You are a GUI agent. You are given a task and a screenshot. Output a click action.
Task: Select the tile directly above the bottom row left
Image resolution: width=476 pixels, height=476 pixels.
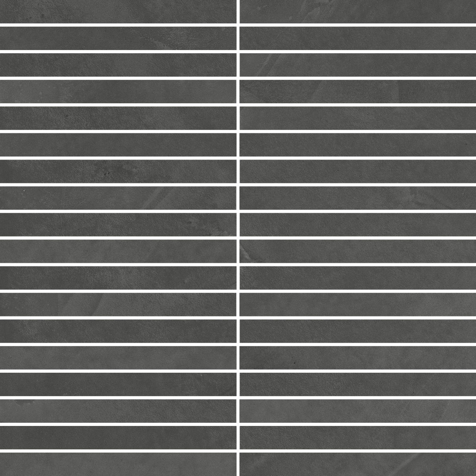click(119, 437)
